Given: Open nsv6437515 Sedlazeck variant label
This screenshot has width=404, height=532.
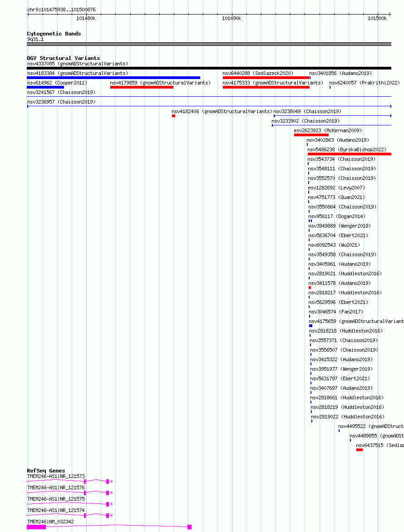Looking at the screenshot, I should pyautogui.click(x=379, y=445).
